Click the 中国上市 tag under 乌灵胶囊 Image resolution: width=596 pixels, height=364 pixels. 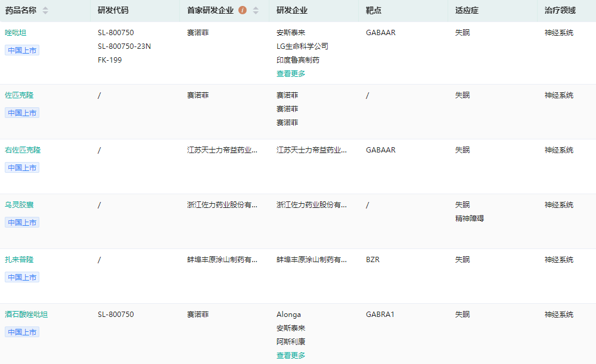pos(23,223)
